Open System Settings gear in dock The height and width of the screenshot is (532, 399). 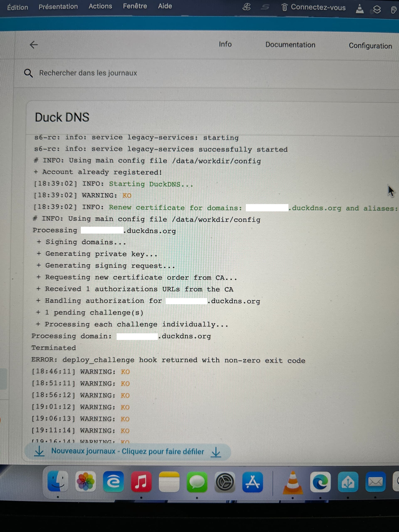(225, 482)
